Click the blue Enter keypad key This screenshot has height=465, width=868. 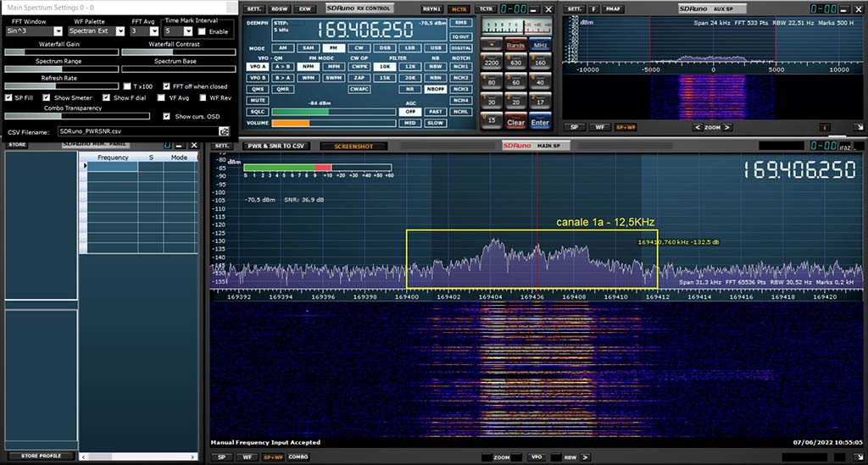pyautogui.click(x=540, y=121)
